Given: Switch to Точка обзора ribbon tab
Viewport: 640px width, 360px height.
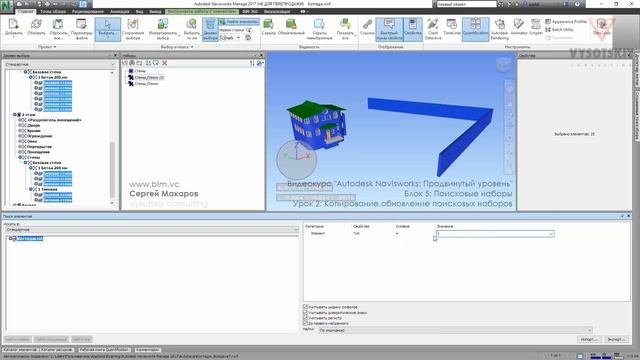Looking at the screenshot, I should 53,11.
